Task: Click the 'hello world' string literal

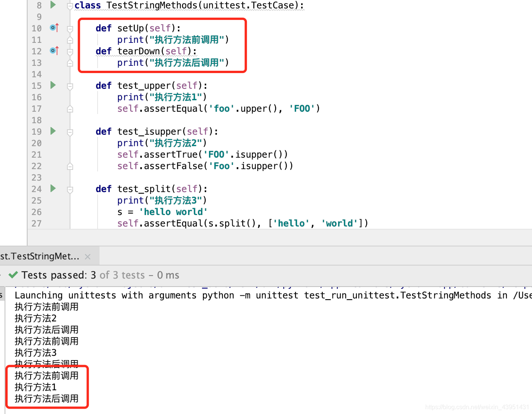Action: 173,212
